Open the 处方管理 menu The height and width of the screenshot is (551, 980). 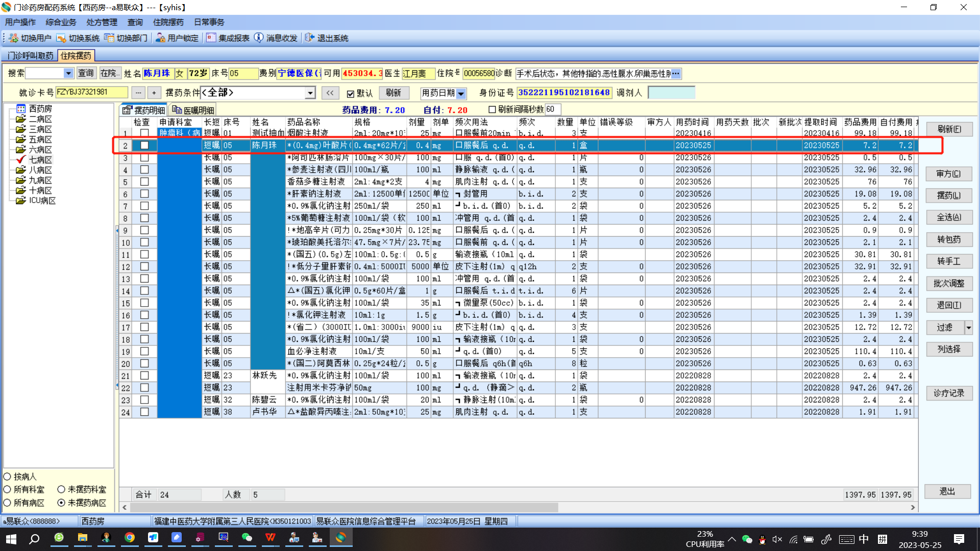point(102,22)
